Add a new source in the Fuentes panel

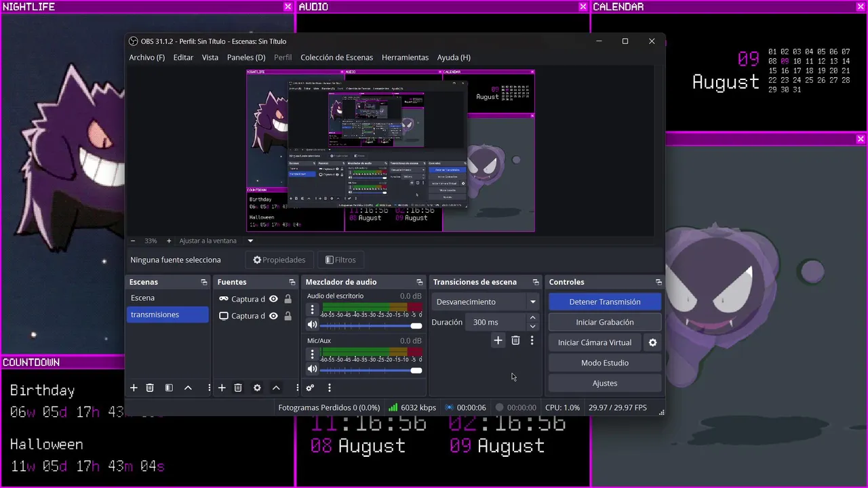pos(222,388)
